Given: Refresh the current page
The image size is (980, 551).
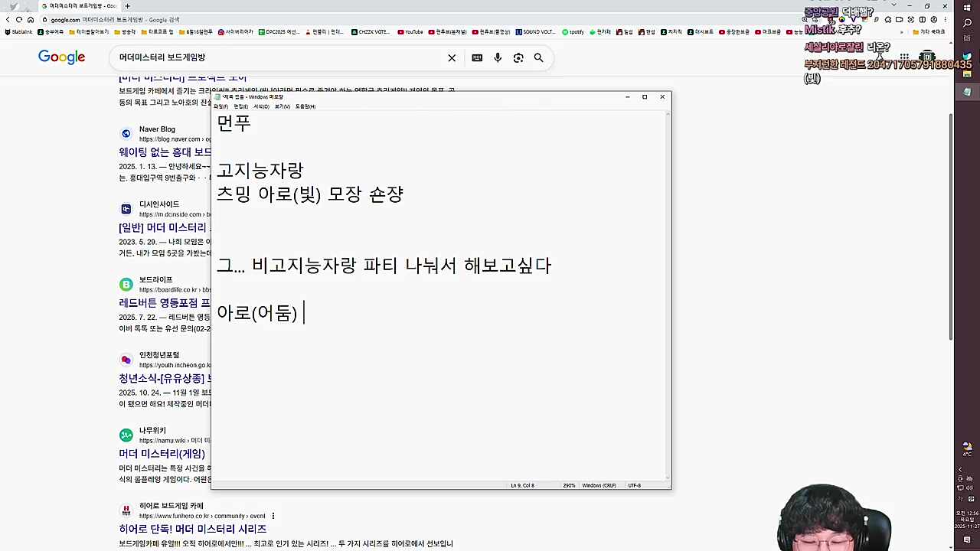Looking at the screenshot, I should (x=19, y=19).
